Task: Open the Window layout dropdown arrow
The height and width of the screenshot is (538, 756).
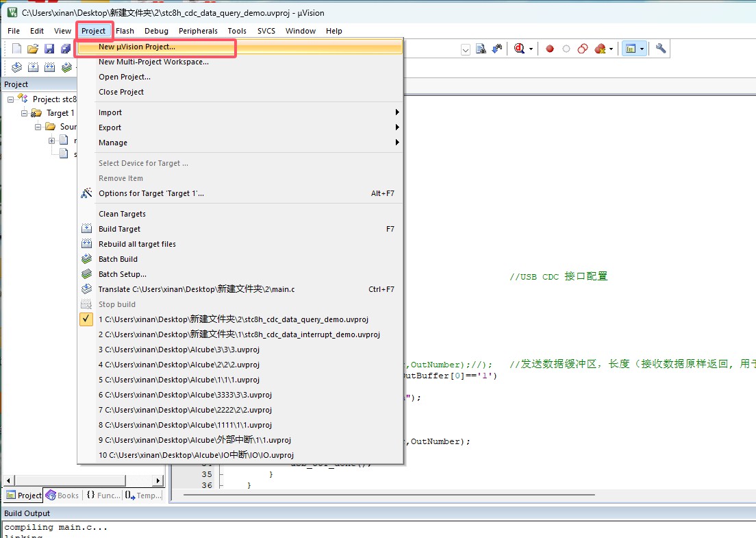Action: 642,49
